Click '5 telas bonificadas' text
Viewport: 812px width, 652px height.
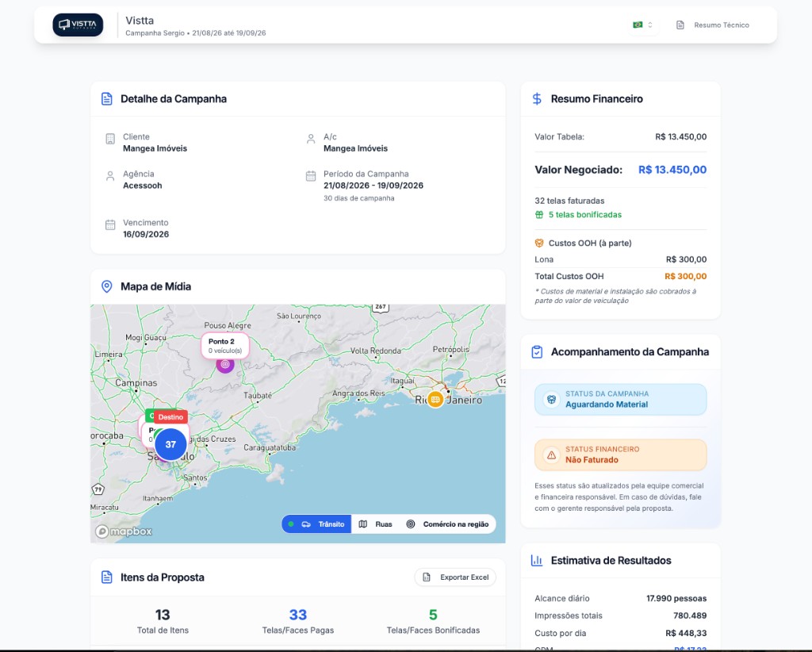pos(585,214)
